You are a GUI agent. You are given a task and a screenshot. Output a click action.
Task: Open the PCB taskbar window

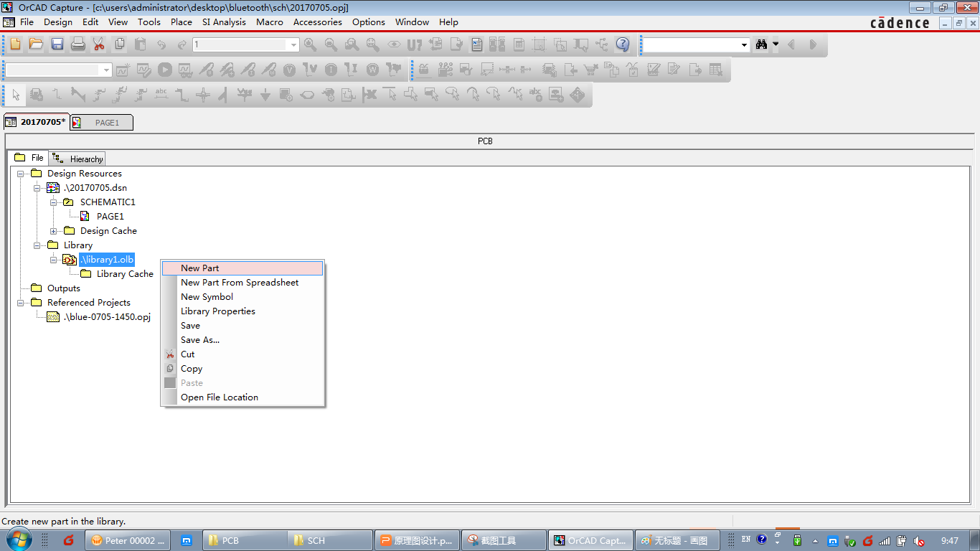coord(245,540)
